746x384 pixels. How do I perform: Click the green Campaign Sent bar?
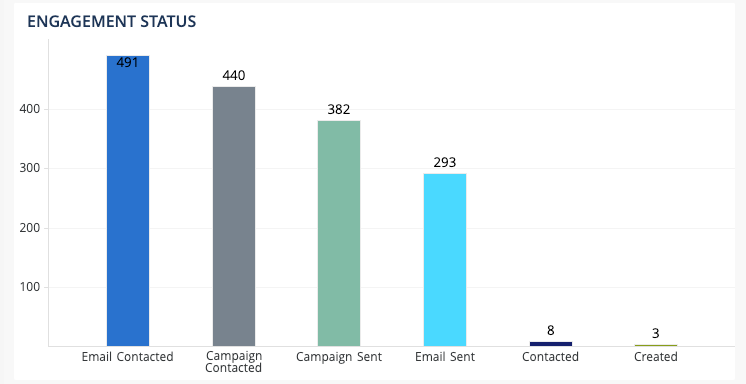pos(339,233)
